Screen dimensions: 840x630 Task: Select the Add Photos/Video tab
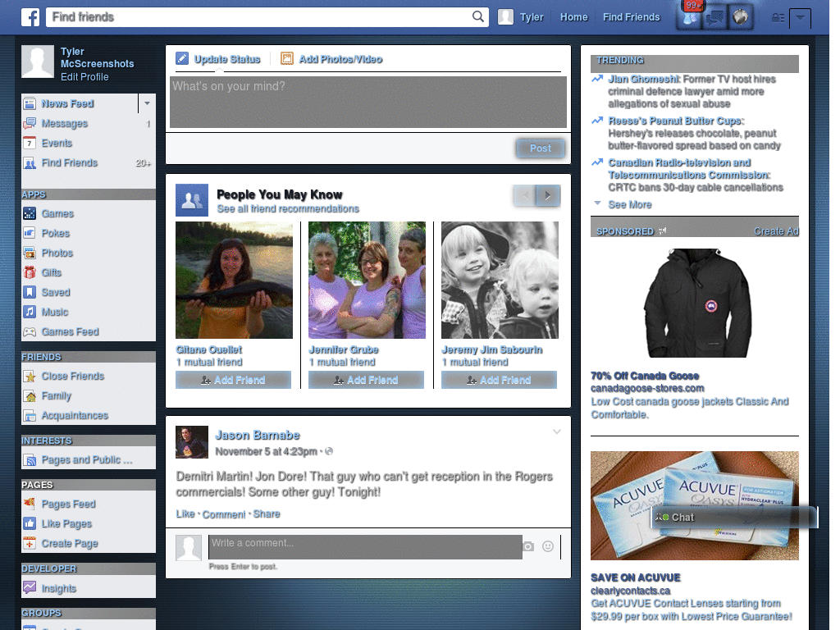(x=331, y=59)
